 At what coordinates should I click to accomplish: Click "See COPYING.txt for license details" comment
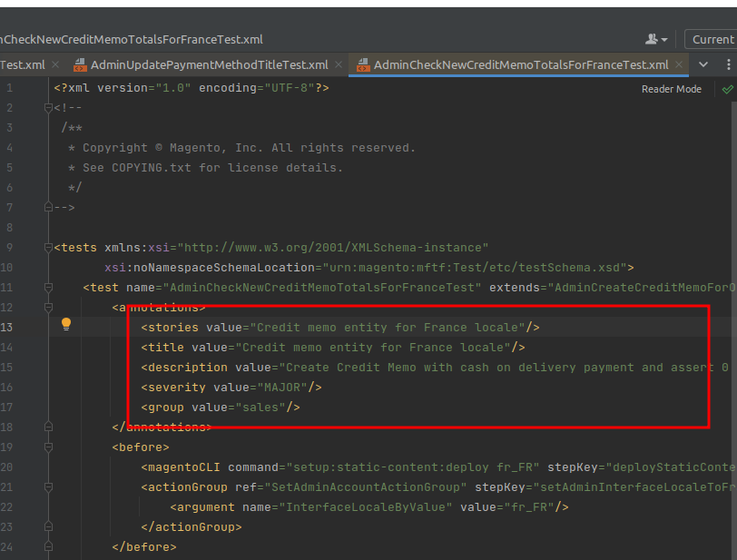click(x=213, y=168)
